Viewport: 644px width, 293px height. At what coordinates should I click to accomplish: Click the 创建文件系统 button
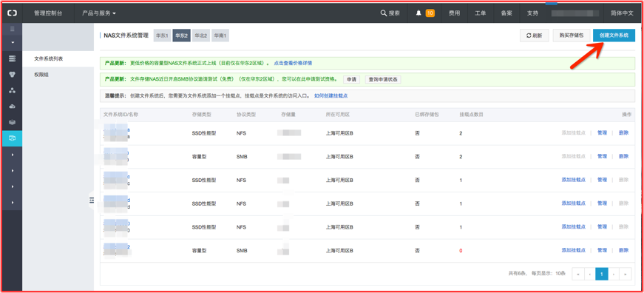coord(614,36)
